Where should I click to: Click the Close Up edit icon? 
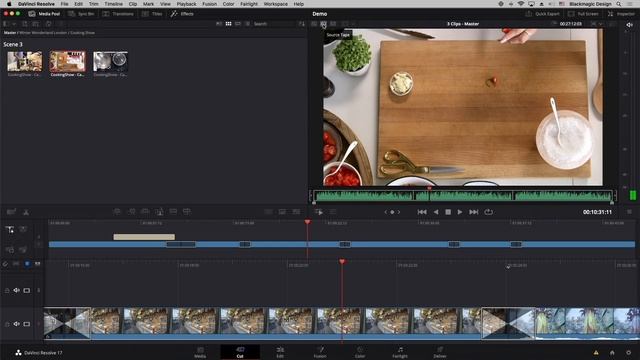point(159,211)
